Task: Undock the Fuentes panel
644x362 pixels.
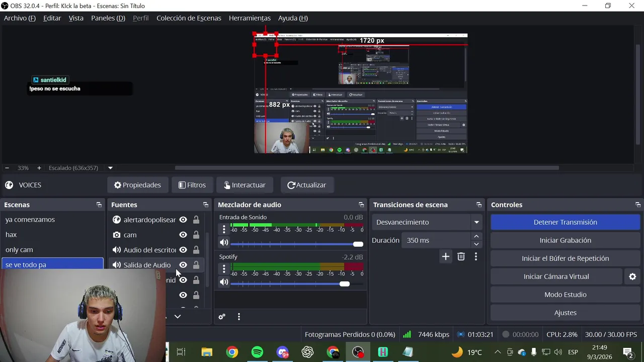Action: (205, 205)
